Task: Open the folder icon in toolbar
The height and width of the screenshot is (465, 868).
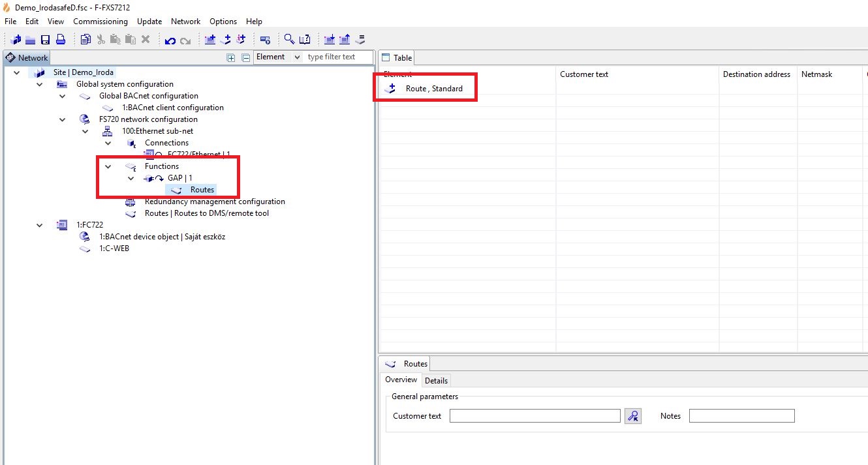Action: (31, 40)
